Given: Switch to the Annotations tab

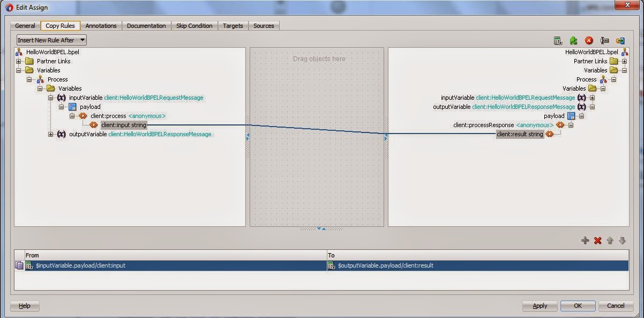Looking at the screenshot, I should (101, 25).
